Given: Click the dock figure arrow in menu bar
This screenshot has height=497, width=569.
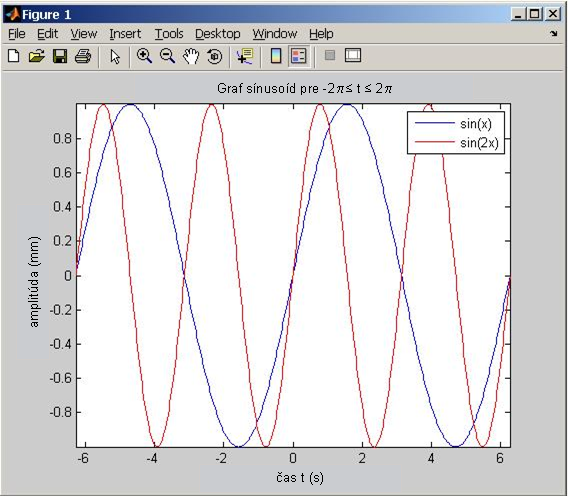Looking at the screenshot, I should click(x=553, y=33).
